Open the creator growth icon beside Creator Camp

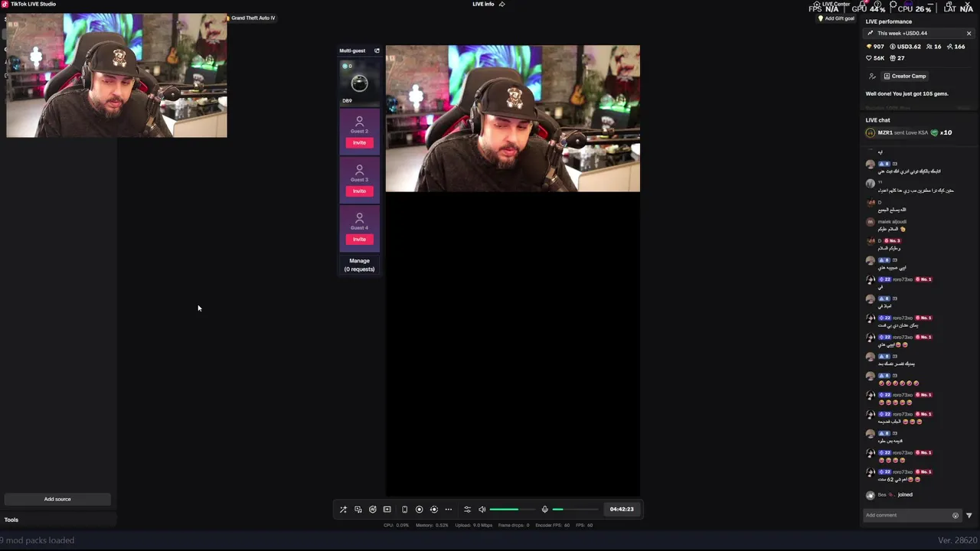pos(872,77)
